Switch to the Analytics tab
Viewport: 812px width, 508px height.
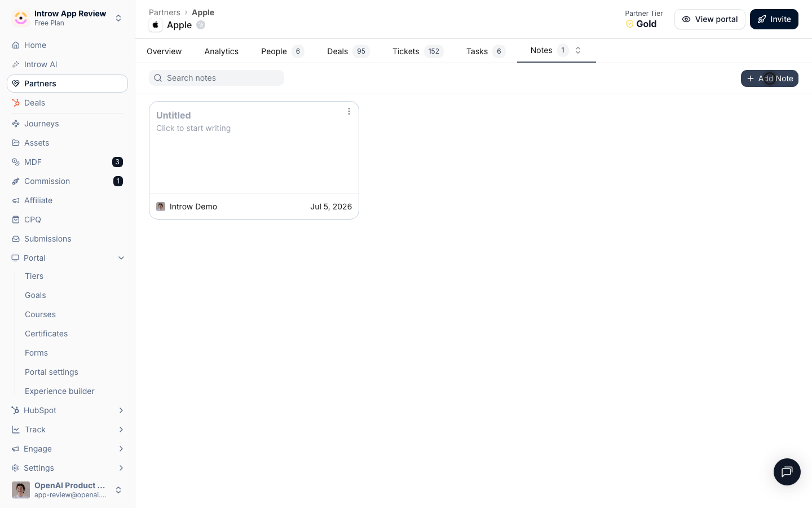pyautogui.click(x=222, y=51)
